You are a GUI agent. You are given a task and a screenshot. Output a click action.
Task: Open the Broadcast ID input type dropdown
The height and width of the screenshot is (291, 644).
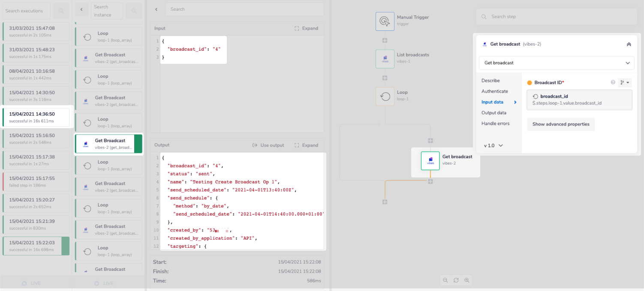pos(625,82)
